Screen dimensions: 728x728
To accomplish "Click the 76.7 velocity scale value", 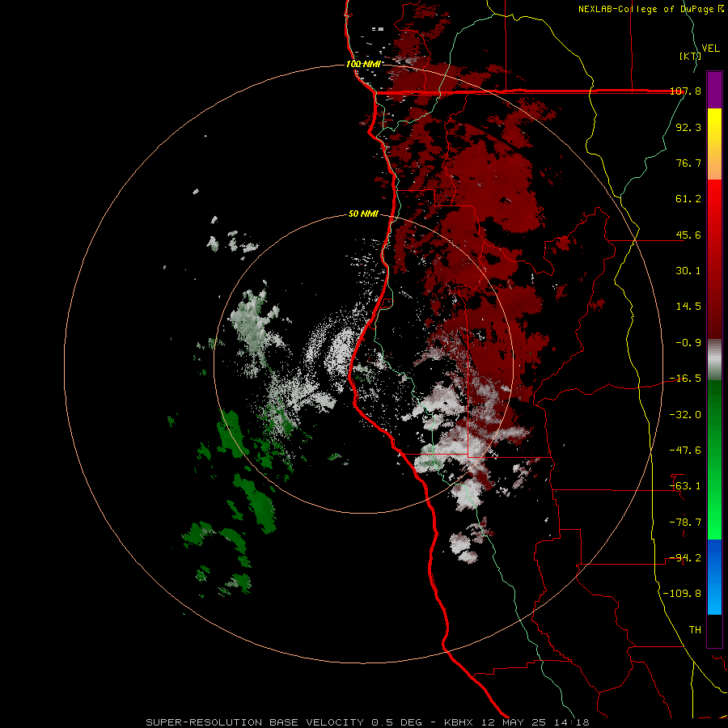I will click(x=688, y=163).
